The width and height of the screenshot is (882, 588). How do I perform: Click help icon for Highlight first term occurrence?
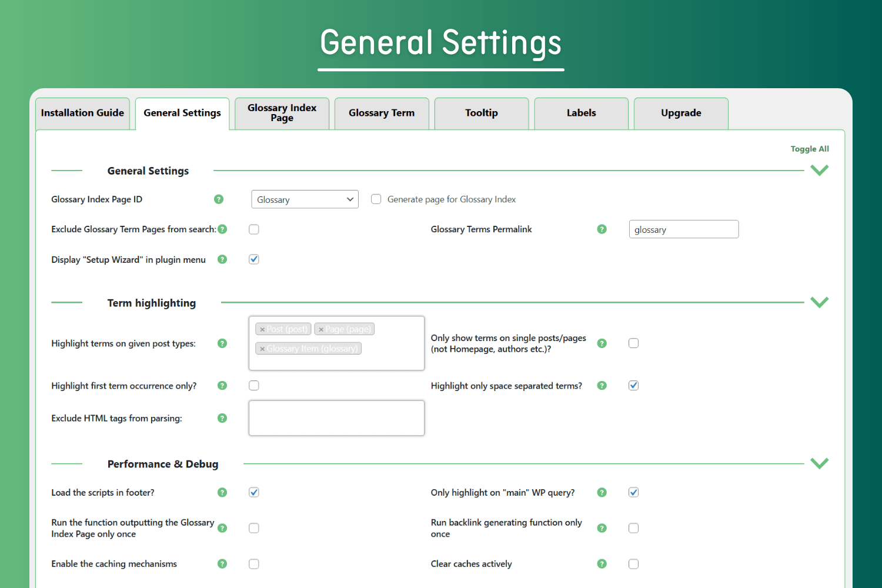[222, 386]
